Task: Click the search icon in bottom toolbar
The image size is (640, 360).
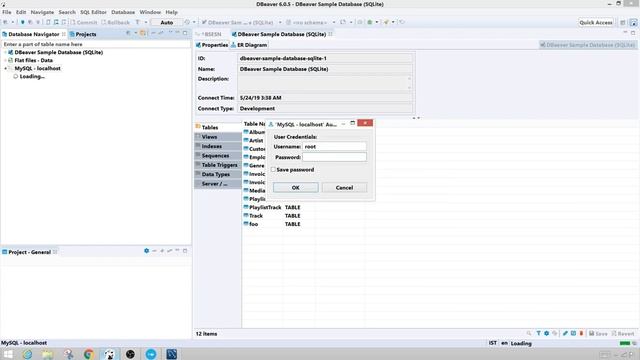Action: 529,333
